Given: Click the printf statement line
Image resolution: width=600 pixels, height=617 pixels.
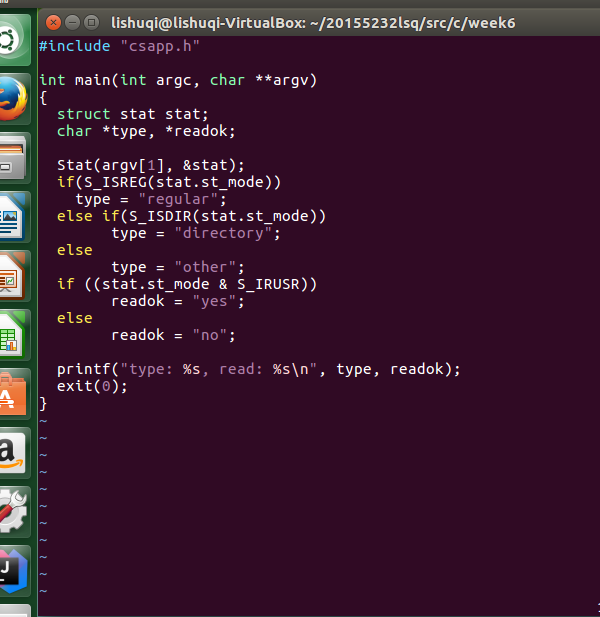Looking at the screenshot, I should [x=258, y=369].
